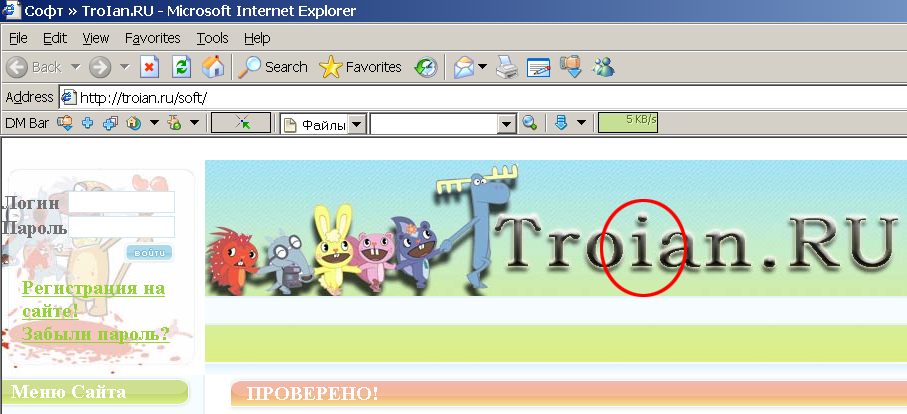907x414 pixels.
Task: Print the page with printer icon
Action: click(x=507, y=67)
